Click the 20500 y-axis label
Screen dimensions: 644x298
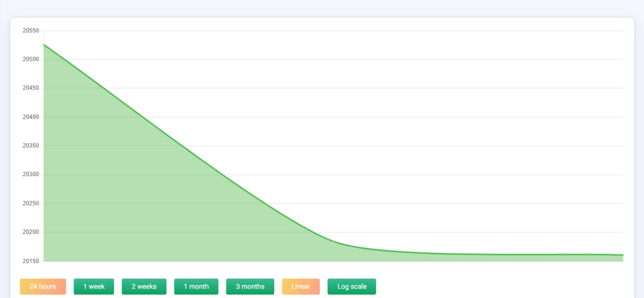coord(31,59)
